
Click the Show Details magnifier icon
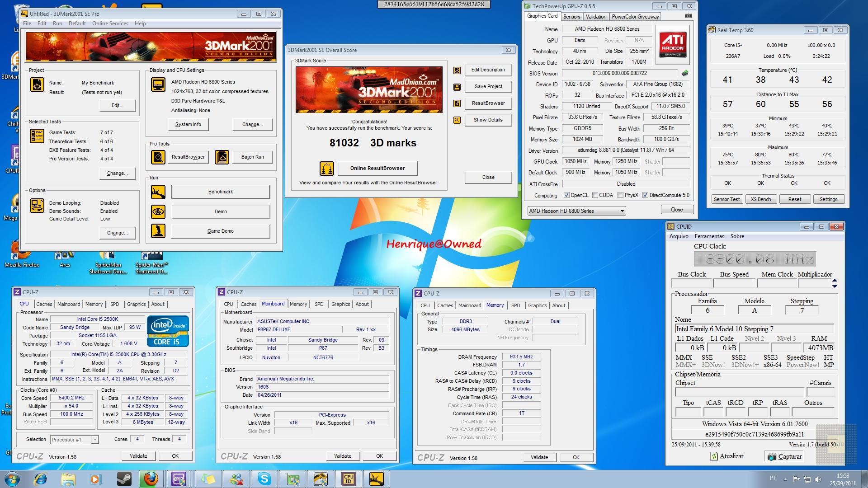click(457, 120)
